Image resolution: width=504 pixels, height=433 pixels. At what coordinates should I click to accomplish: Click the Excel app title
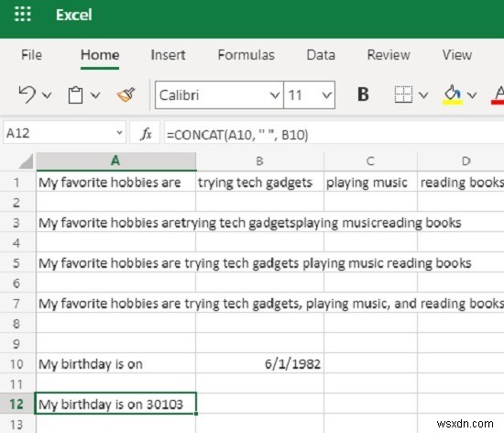74,15
